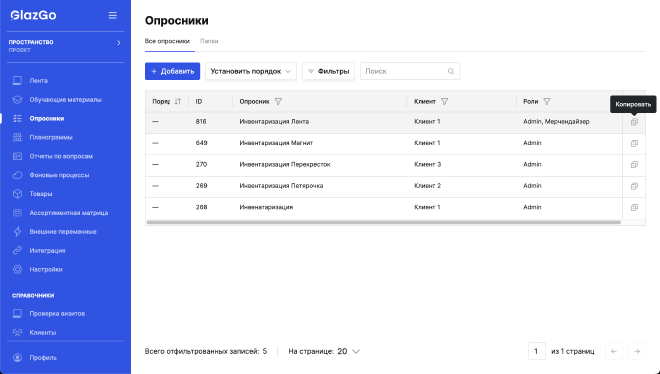660x374 pixels.
Task: Filter by the Опросник column funnel
Action: pos(278,101)
